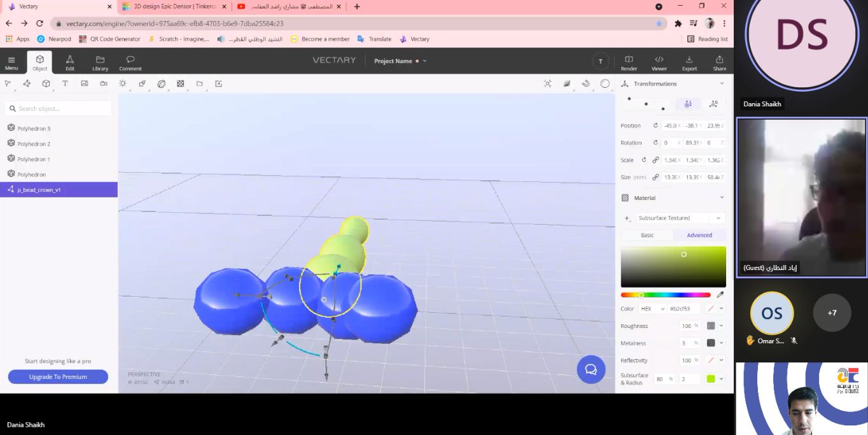Add a new material with plus
Viewport: 868px width, 435px height.
tap(627, 218)
